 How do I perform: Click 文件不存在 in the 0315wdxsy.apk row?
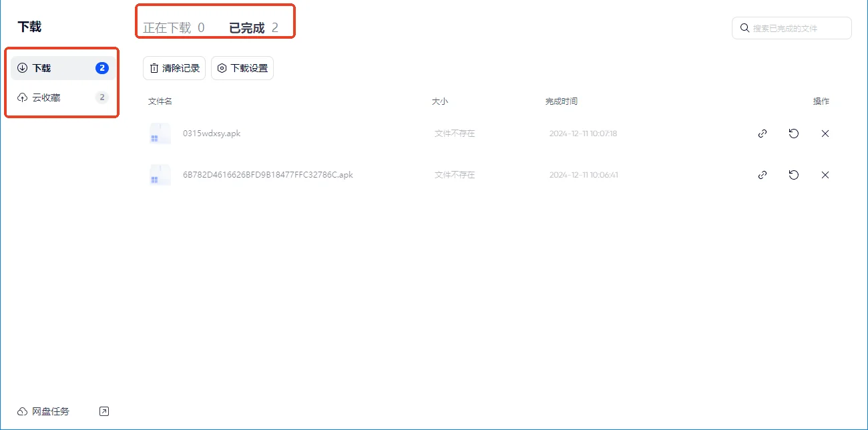(x=455, y=134)
